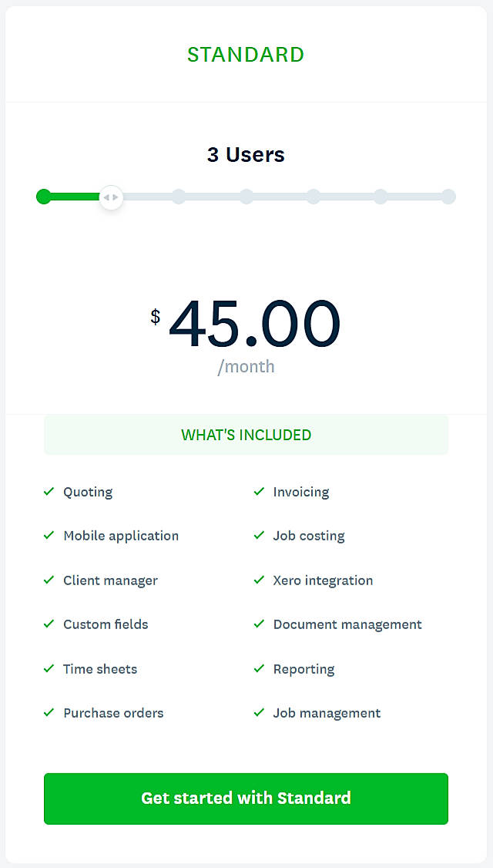Click the STANDARD plan heading

click(x=246, y=55)
